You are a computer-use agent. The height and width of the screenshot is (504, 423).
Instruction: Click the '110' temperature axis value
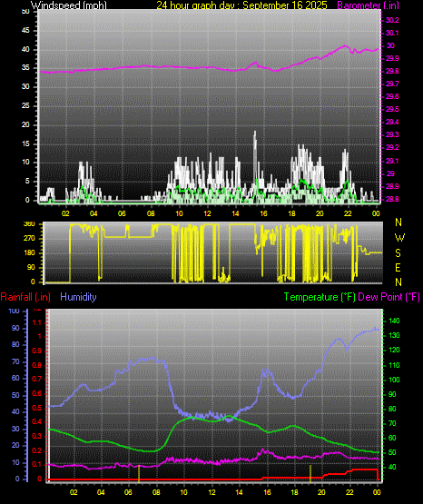[394, 365]
